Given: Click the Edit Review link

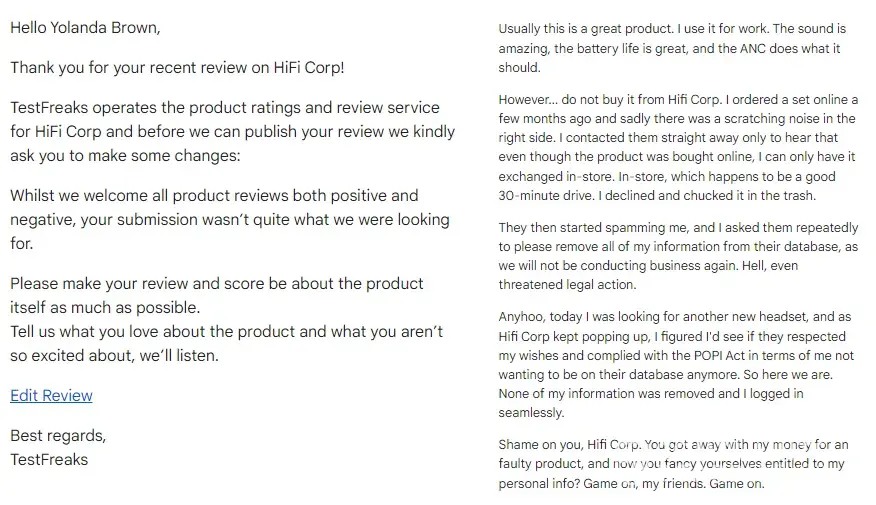Looking at the screenshot, I should [x=51, y=396].
